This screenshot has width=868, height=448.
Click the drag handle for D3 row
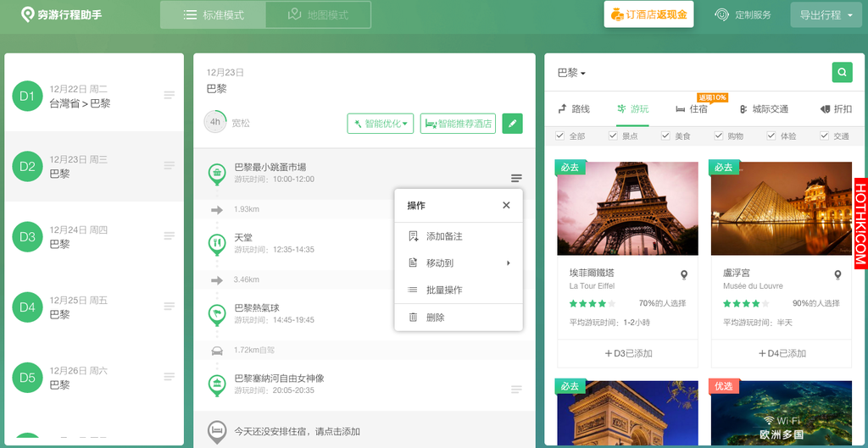[x=170, y=235]
